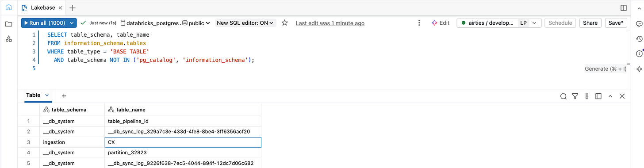The height and width of the screenshot is (168, 644).
Task: Click the Schedule button
Action: (x=560, y=23)
